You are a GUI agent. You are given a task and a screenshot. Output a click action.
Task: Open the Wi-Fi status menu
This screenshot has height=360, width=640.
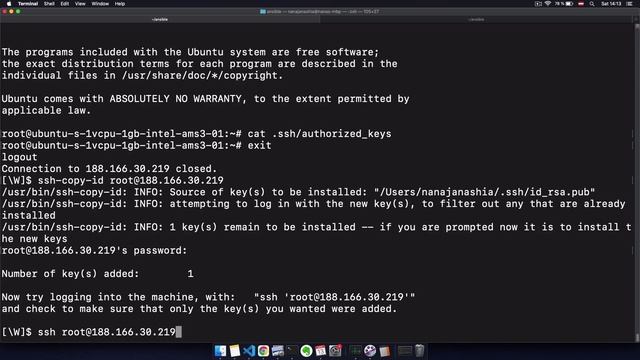coord(548,4)
